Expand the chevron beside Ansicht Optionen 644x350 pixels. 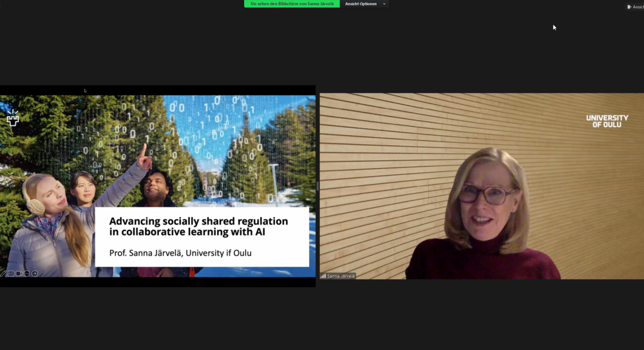click(x=384, y=4)
